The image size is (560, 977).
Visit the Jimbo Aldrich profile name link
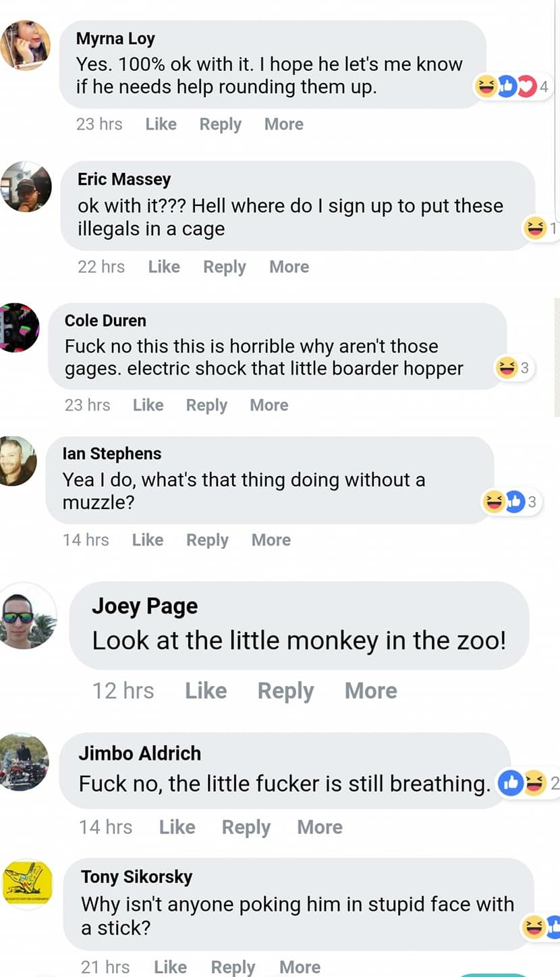(x=140, y=753)
